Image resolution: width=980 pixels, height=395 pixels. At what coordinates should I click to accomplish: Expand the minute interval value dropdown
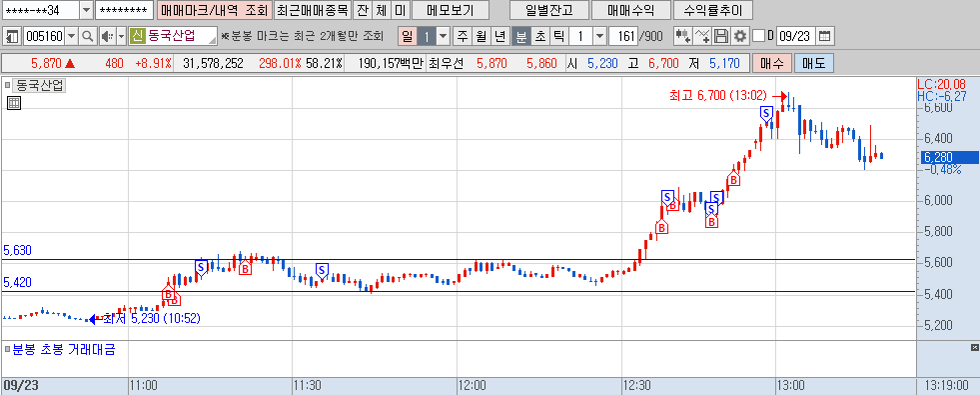pyautogui.click(x=599, y=36)
